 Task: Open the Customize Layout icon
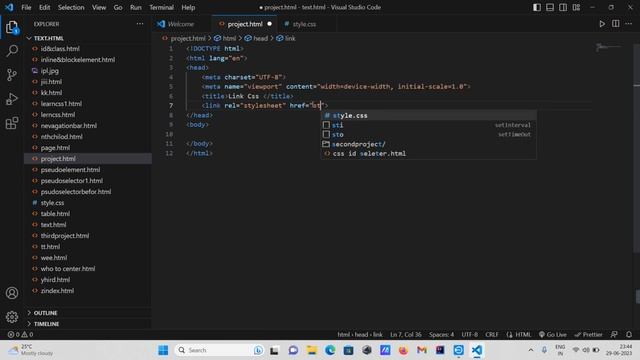click(x=576, y=7)
